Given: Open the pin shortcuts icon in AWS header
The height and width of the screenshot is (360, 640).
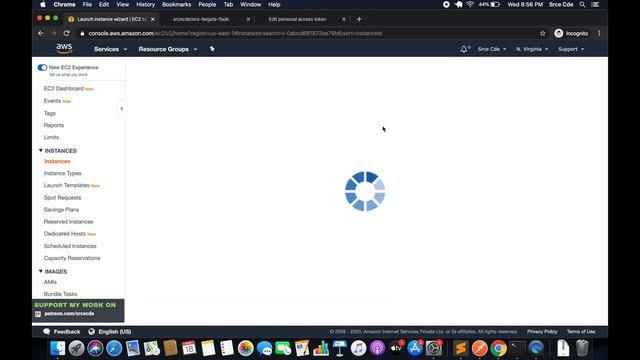Looking at the screenshot, I should pyautogui.click(x=212, y=49).
